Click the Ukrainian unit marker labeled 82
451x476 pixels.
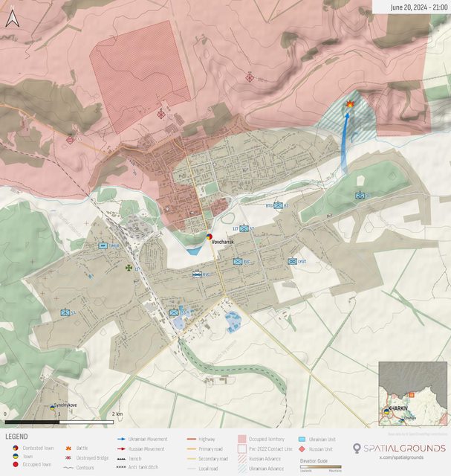278,205
